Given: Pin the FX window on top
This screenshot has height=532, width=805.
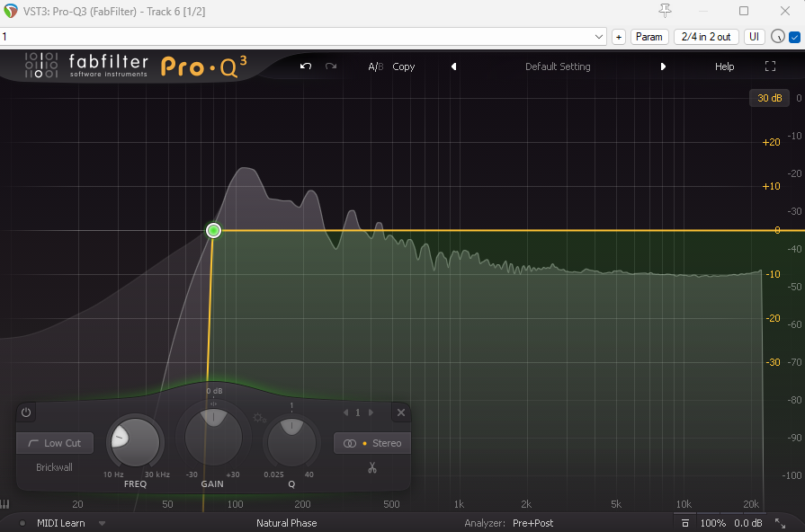Looking at the screenshot, I should [665, 10].
